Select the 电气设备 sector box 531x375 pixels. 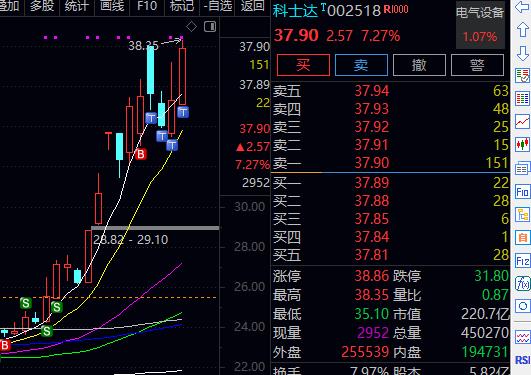click(x=480, y=25)
